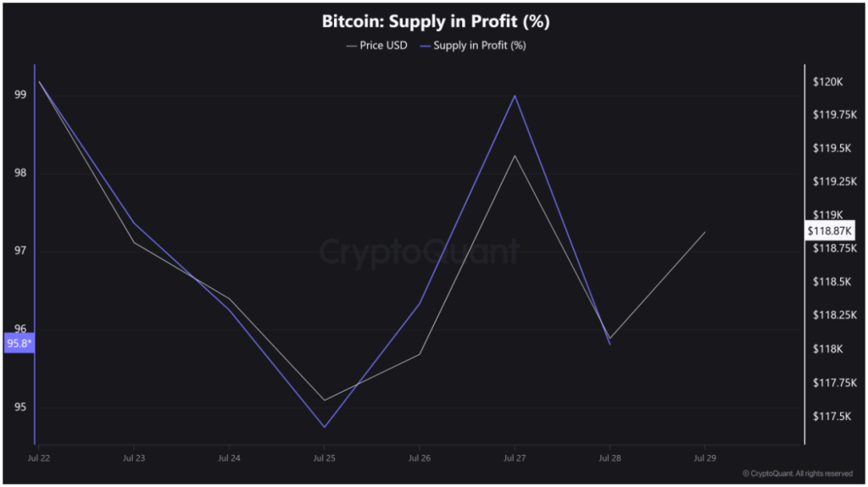
Task: Click the purple line low point at Jul 25
Action: tap(325, 427)
